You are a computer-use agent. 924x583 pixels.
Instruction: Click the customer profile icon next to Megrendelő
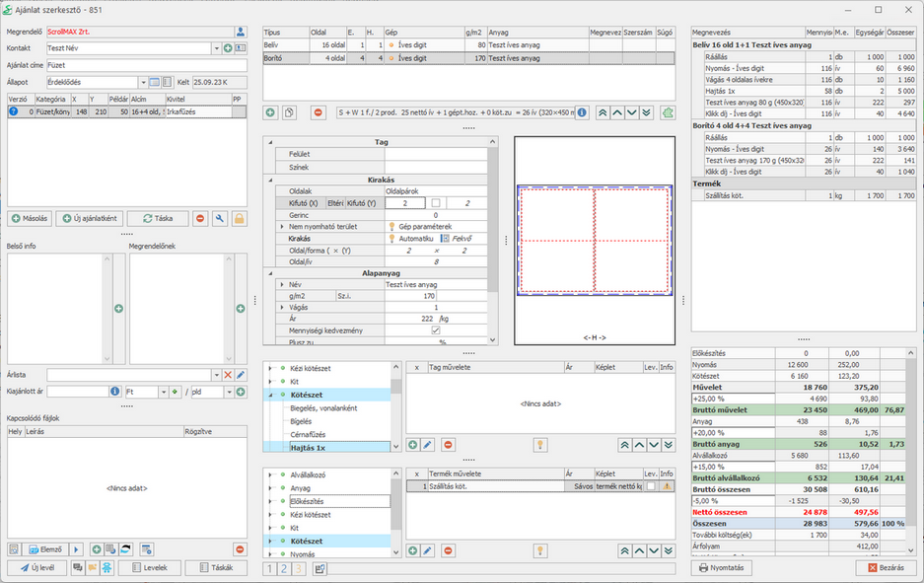[x=241, y=32]
